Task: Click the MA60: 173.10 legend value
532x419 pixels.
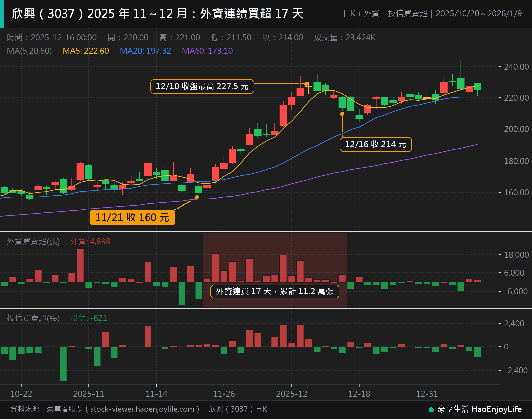Action: click(x=207, y=51)
